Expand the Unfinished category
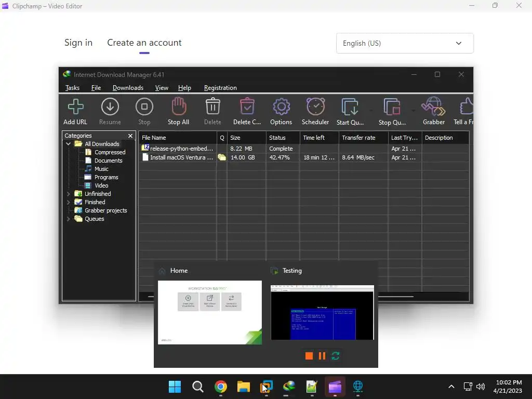This screenshot has height=399, width=532. point(68,194)
